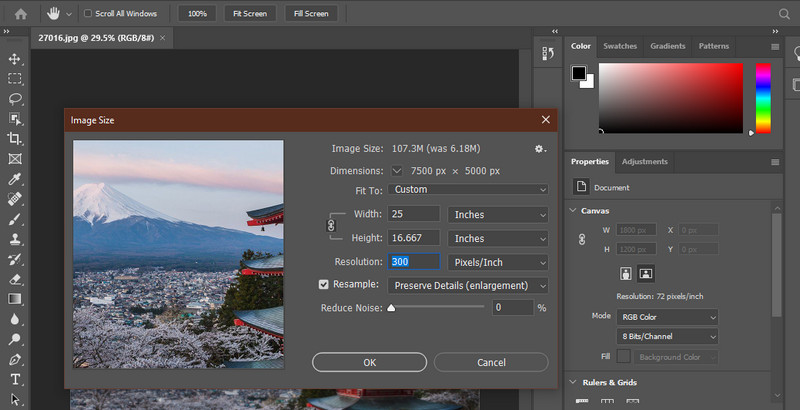Open the Resolution units Pixels/Inch dropdown
Screen dimensions: 800x410
pyautogui.click(x=498, y=262)
